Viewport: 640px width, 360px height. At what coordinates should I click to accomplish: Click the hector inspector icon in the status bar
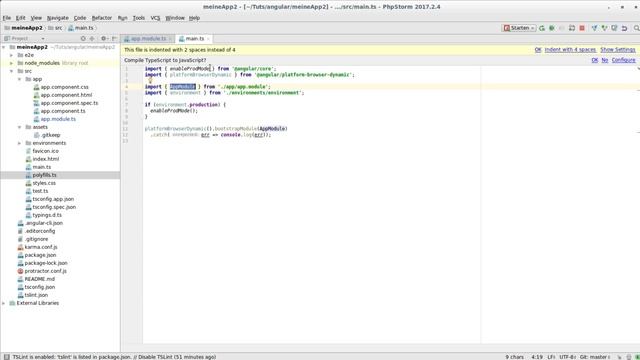(629, 357)
